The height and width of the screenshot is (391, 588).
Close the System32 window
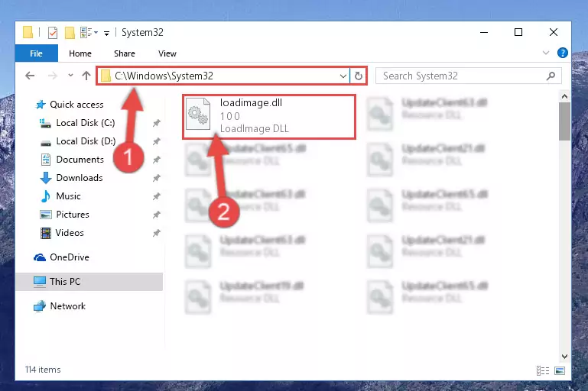553,33
